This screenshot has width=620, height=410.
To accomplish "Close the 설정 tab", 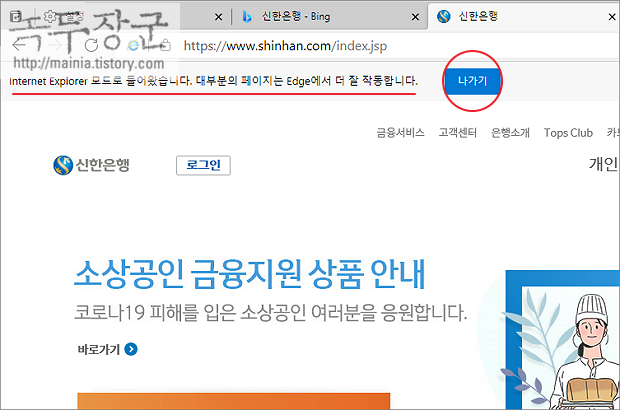I will (x=218, y=17).
